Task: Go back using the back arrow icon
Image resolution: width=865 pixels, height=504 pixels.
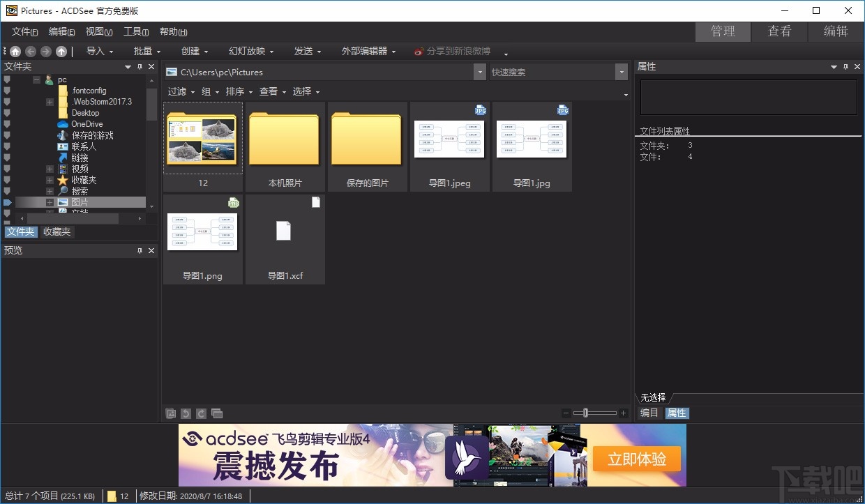Action: [31, 51]
